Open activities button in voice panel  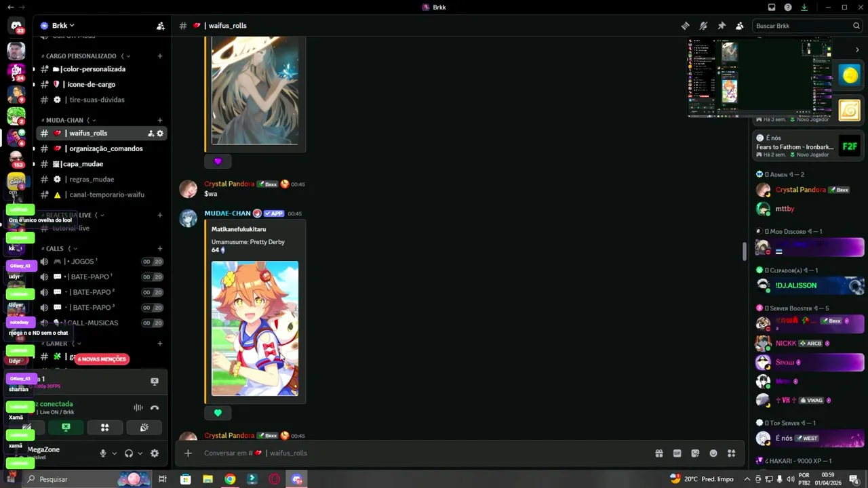coord(105,427)
